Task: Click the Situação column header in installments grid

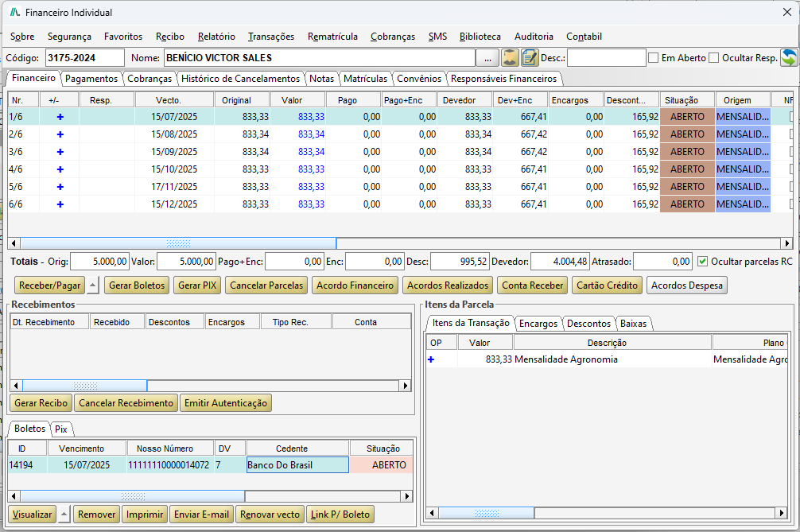Action: pyautogui.click(x=687, y=100)
